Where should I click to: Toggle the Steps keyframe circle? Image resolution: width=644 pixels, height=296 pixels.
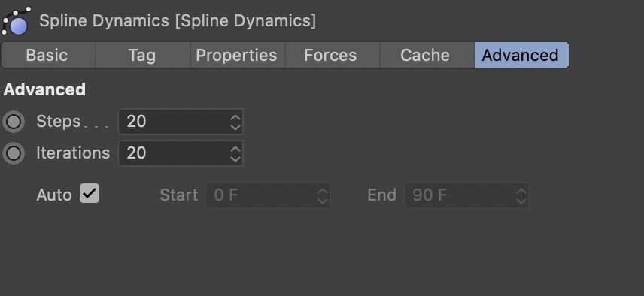click(14, 122)
